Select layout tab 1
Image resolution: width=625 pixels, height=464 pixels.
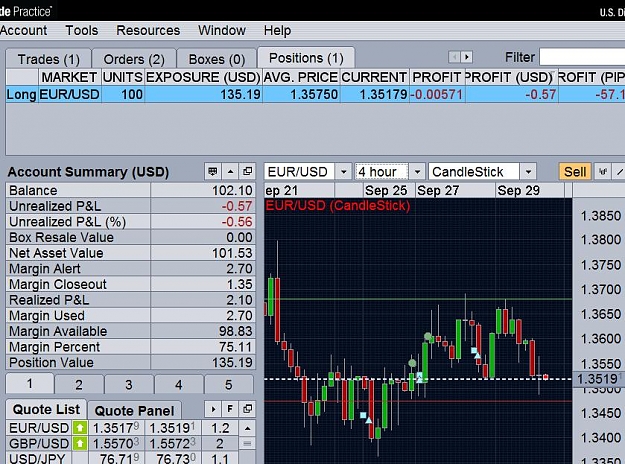coord(30,384)
